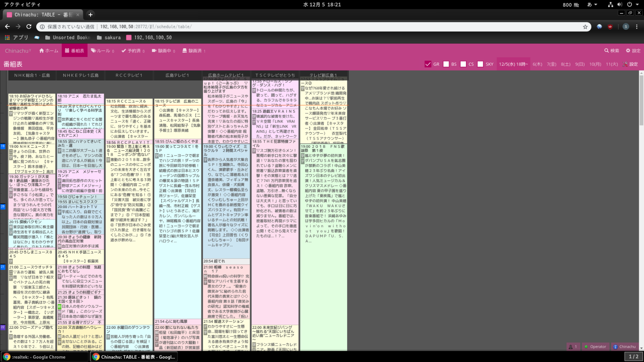Switch to the 6(木) date
The width and height of the screenshot is (644, 362).
537,64
